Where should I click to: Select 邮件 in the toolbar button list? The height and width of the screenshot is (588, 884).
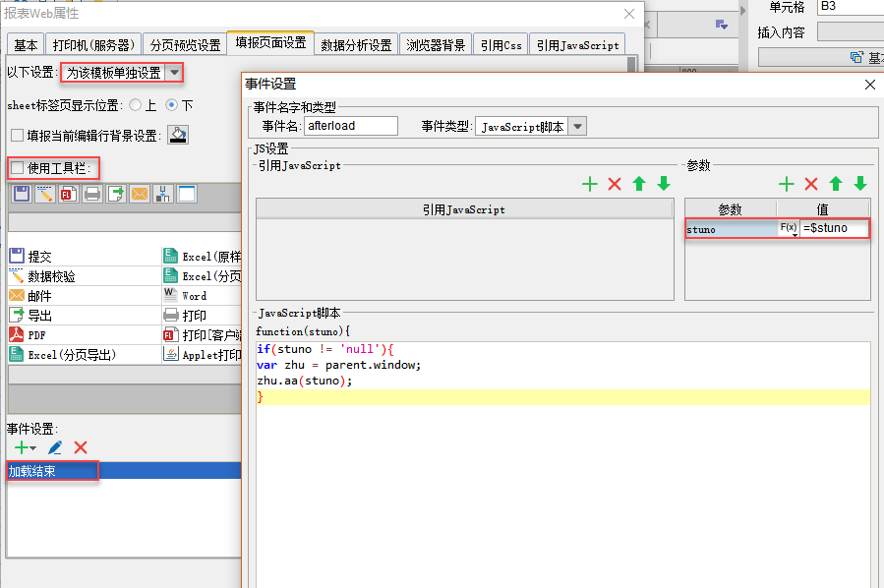pyautogui.click(x=85, y=295)
